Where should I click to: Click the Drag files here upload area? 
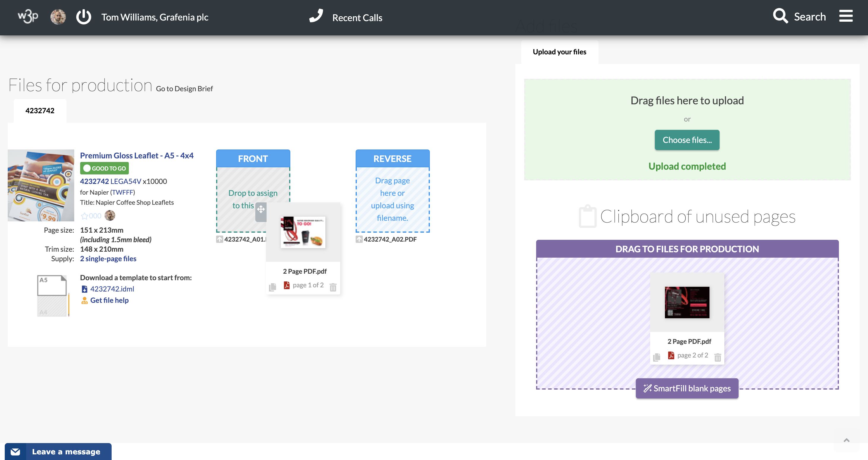click(688, 130)
